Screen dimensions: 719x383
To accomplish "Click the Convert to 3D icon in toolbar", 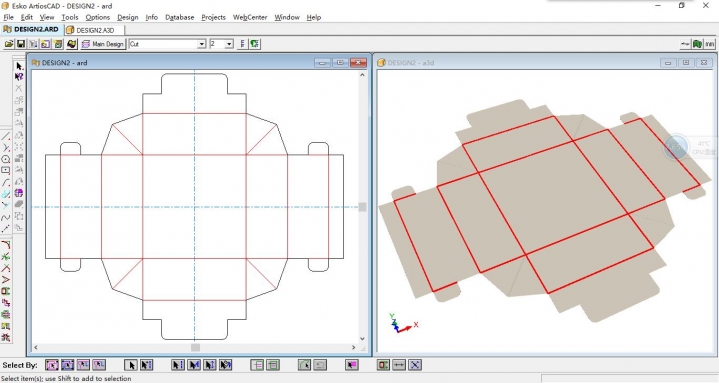I will (71, 44).
